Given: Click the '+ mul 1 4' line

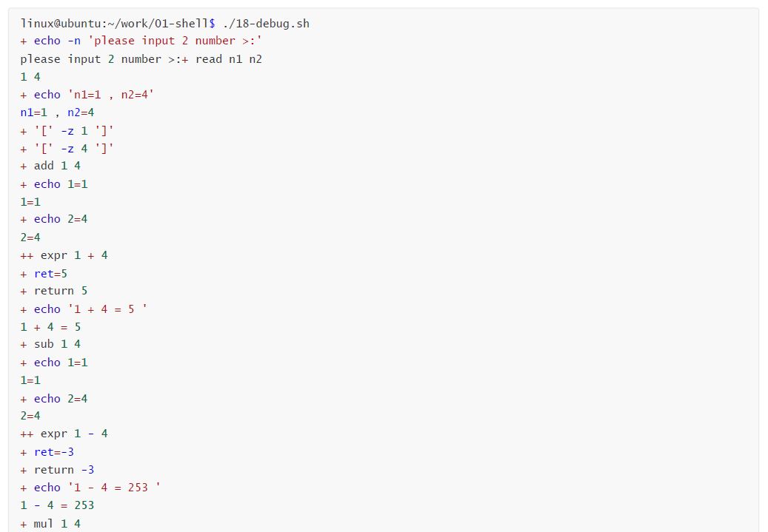Looking at the screenshot, I should pyautogui.click(x=50, y=524).
